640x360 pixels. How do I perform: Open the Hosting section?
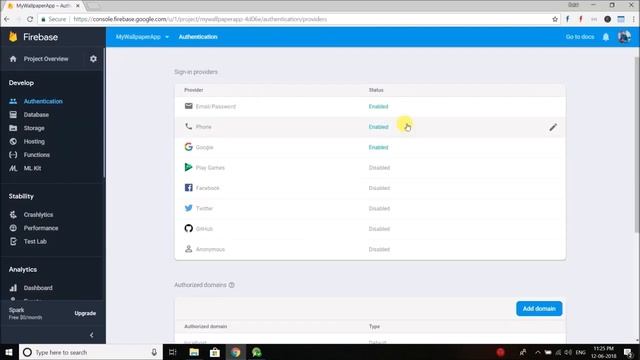tap(34, 142)
